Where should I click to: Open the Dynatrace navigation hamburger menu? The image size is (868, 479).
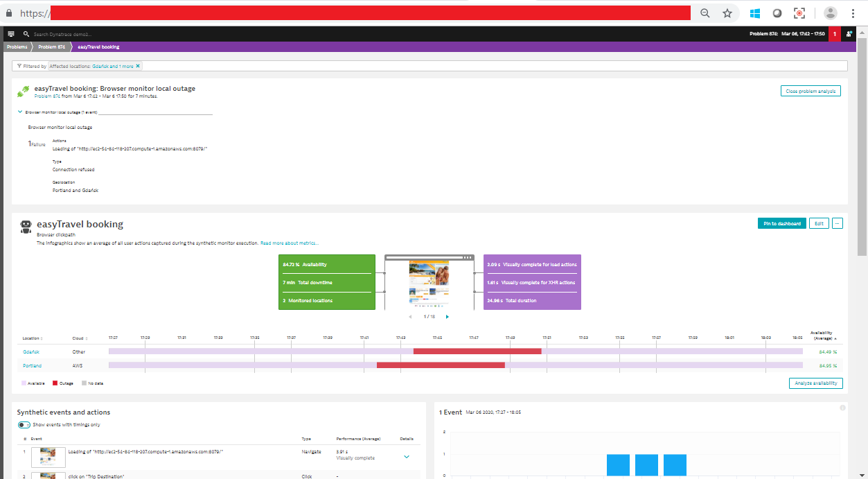10,33
